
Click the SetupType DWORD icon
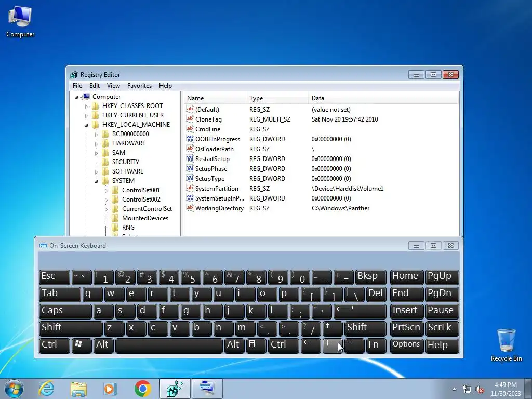pyautogui.click(x=190, y=178)
